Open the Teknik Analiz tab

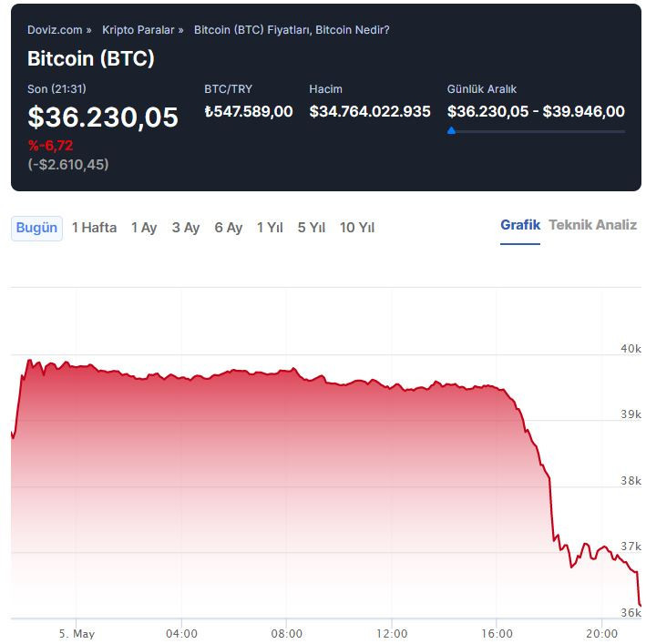592,225
